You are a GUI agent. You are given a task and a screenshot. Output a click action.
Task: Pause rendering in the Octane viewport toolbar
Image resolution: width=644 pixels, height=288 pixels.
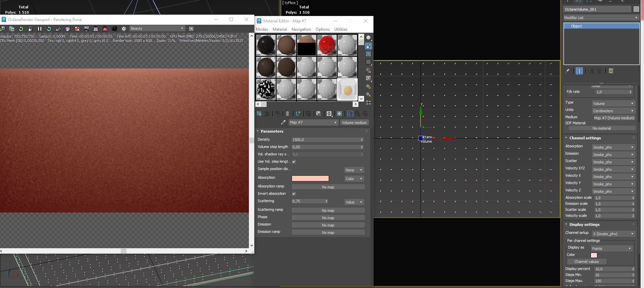pyautogui.click(x=39, y=29)
